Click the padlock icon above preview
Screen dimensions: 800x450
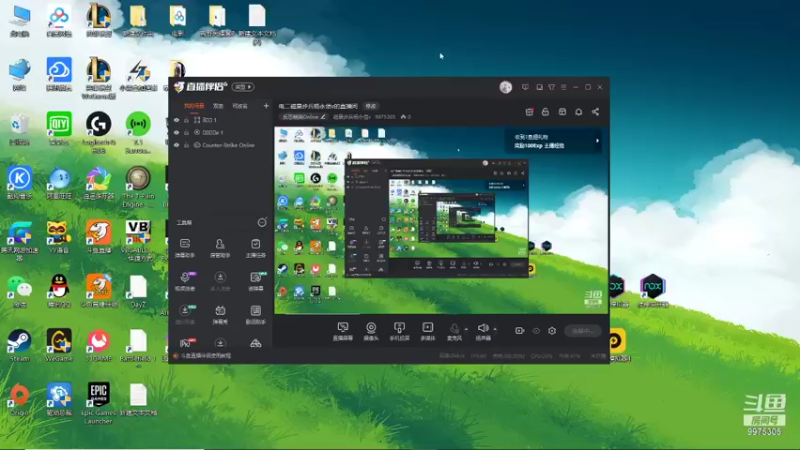coord(545,112)
